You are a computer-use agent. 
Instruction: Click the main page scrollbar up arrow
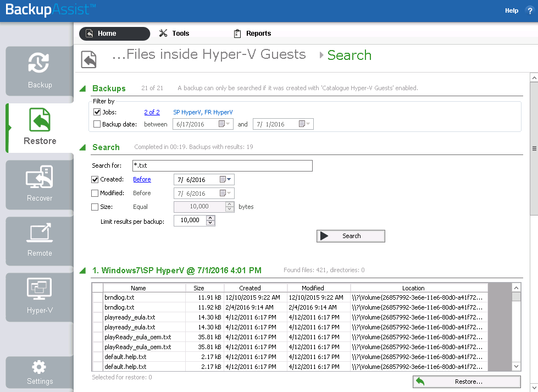click(534, 78)
